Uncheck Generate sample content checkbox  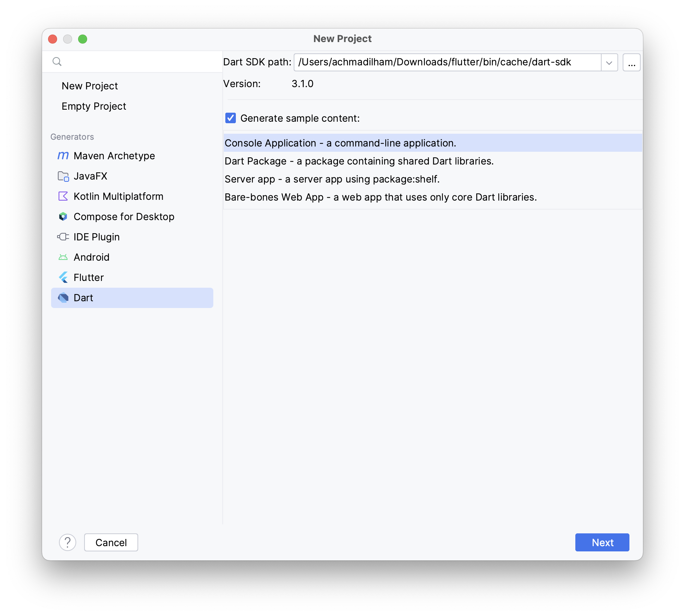click(231, 118)
